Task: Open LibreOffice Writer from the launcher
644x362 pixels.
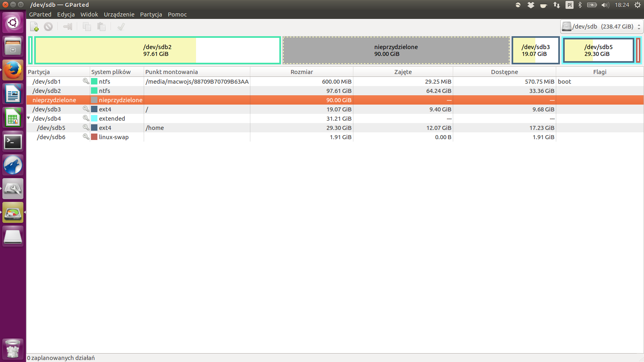Action: point(13,94)
